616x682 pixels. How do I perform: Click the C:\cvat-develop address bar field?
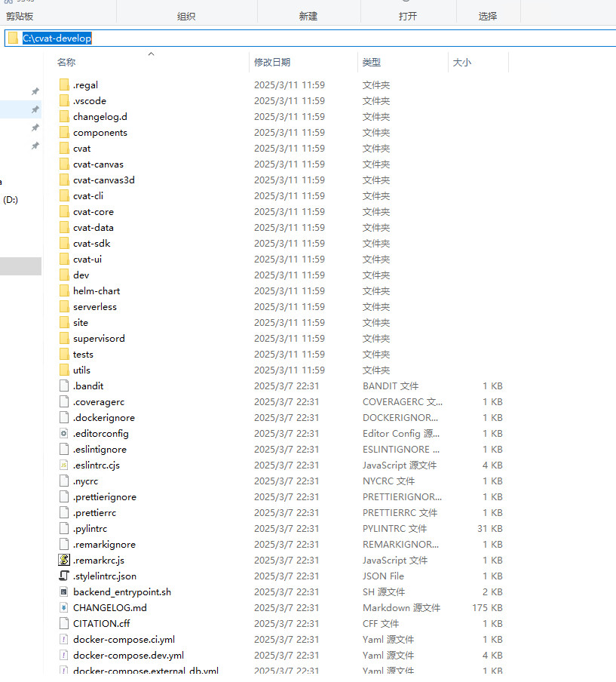point(311,38)
